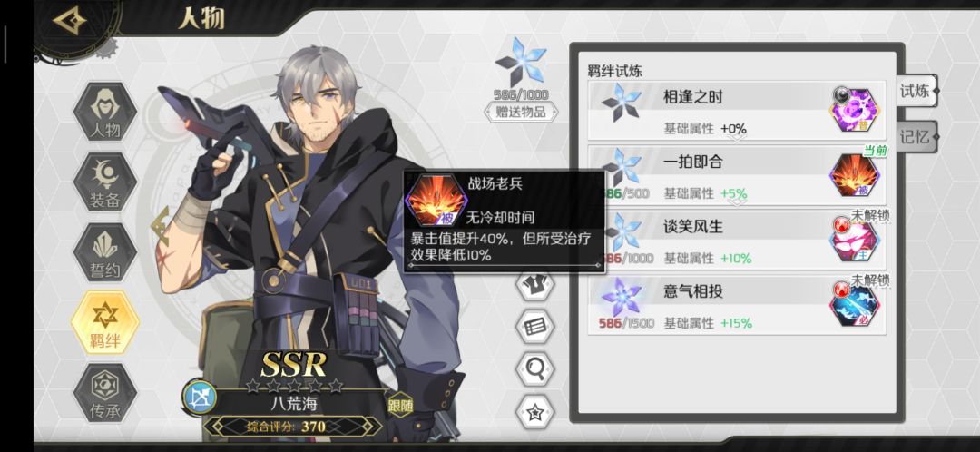980x452 pixels.
Task: Open the 誓约 oath sidebar icon
Action: tap(105, 252)
